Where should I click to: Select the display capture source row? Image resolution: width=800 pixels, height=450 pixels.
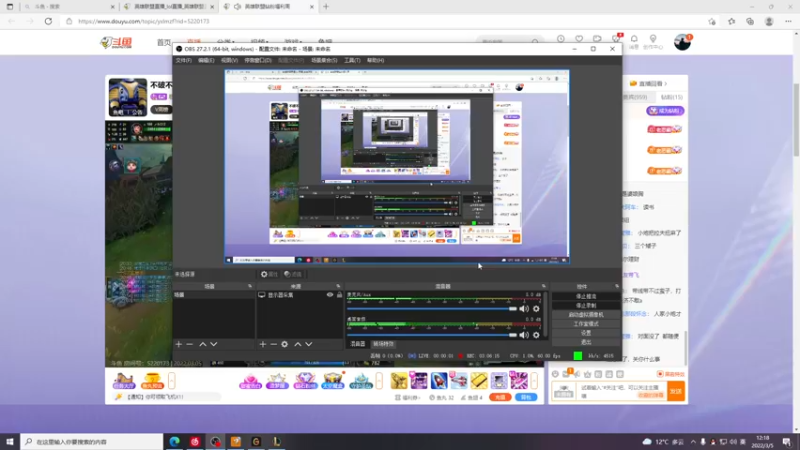pyautogui.click(x=299, y=295)
